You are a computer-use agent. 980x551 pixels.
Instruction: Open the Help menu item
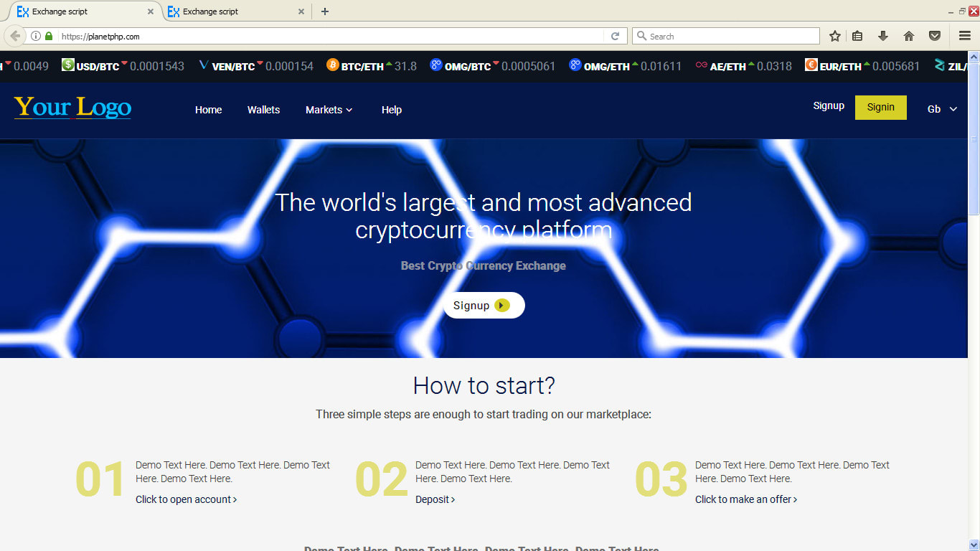[x=392, y=110]
